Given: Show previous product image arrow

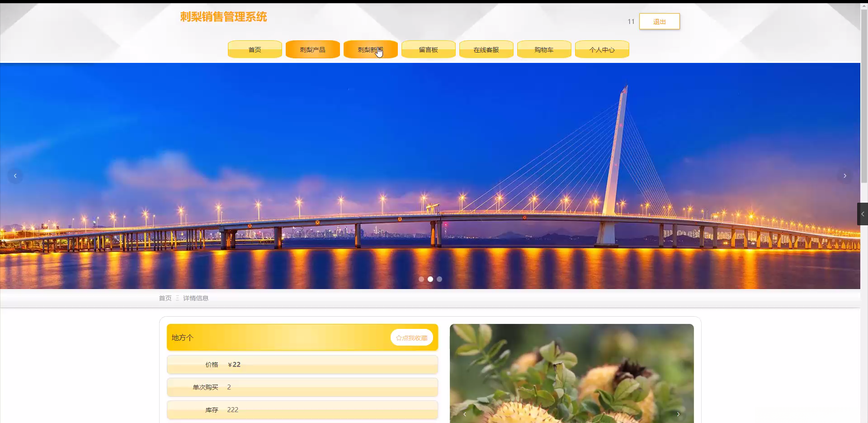Looking at the screenshot, I should (464, 414).
